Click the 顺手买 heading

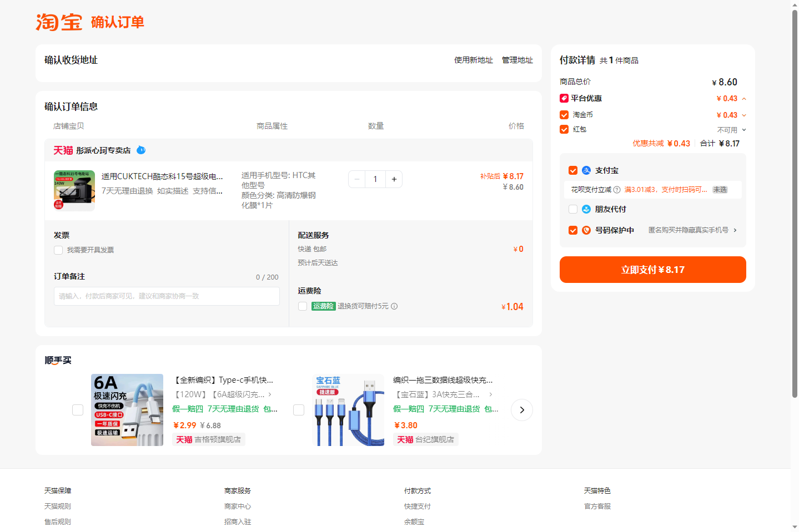58,361
